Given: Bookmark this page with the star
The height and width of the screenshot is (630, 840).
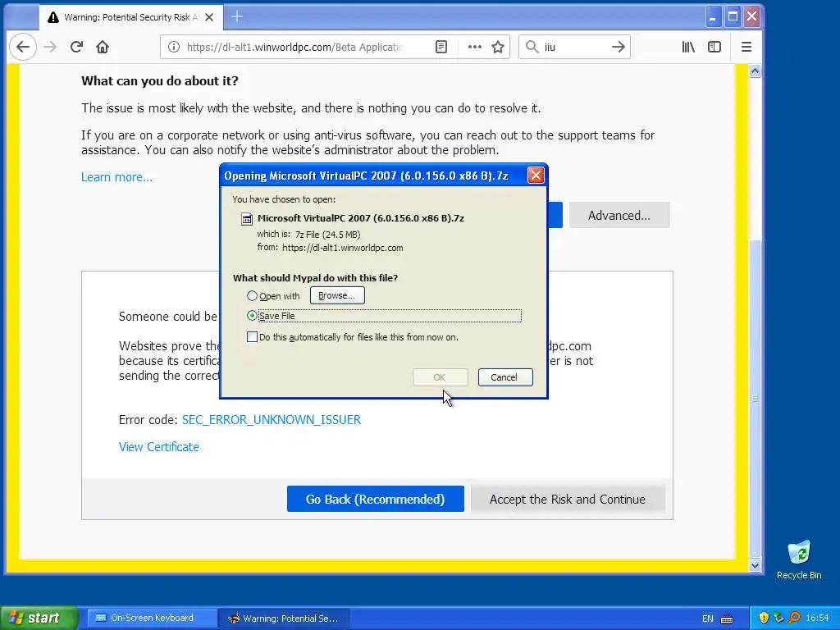Looking at the screenshot, I should (x=498, y=47).
